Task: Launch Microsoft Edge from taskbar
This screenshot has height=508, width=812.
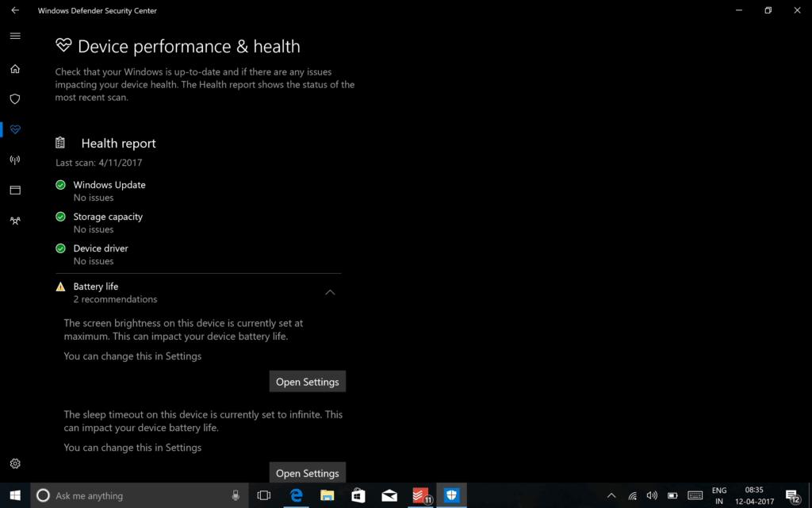Action: [297, 495]
